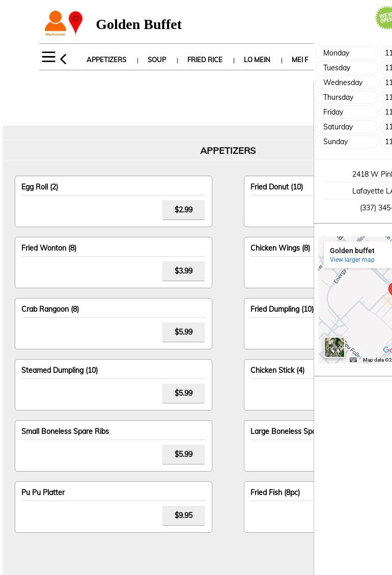Select the Steamed Dumpling $5.99 button
Screen dimensions: 392x575
click(183, 393)
